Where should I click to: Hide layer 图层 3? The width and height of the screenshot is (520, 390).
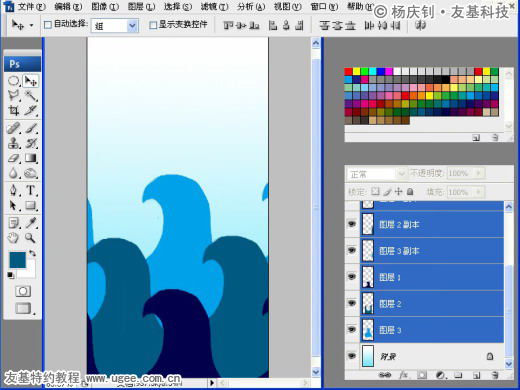pos(352,329)
